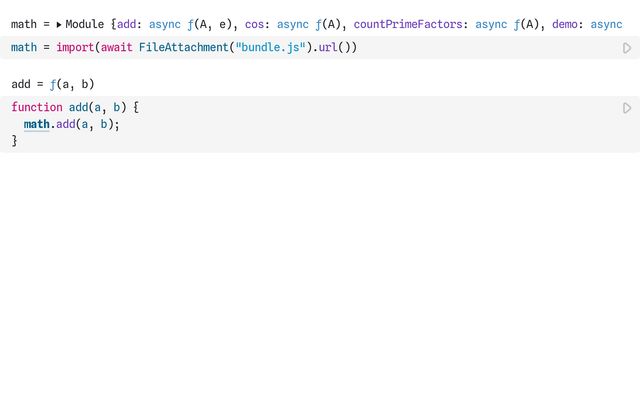The height and width of the screenshot is (400, 640).
Task: Expand the Module object disclosure triangle
Action: click(x=59, y=24)
